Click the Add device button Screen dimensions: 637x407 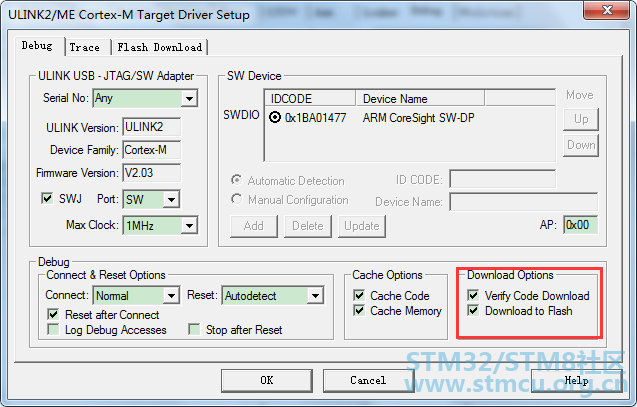click(x=254, y=226)
